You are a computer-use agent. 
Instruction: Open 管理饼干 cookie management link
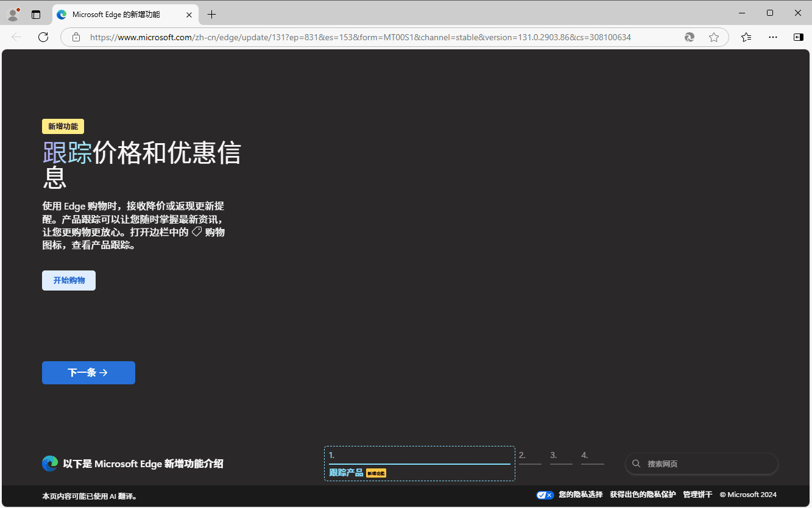(697, 494)
